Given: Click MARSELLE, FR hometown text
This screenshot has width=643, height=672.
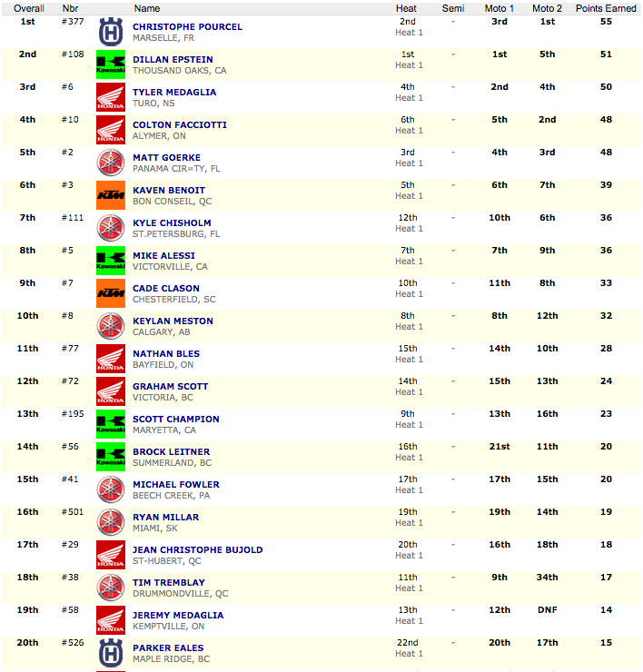Looking at the screenshot, I should click(163, 38).
